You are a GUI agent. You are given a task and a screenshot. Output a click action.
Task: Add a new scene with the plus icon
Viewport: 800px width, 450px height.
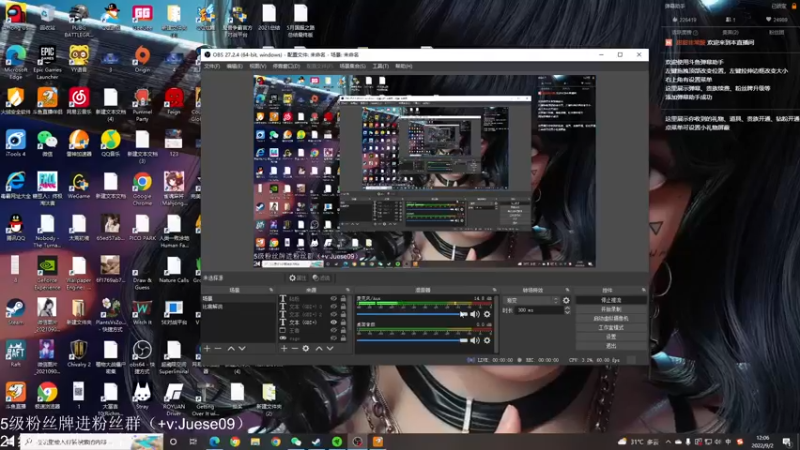pyautogui.click(x=207, y=348)
